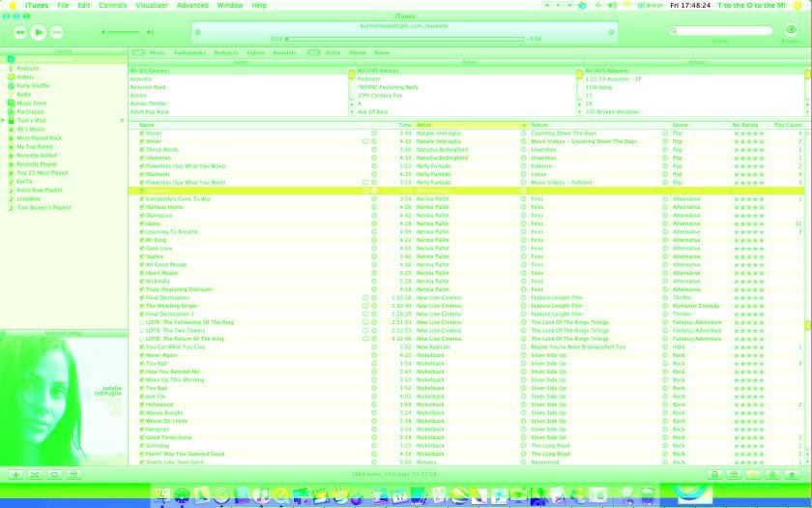This screenshot has height=508, width=812.
Task: Open the Advanced menu
Action: pos(192,5)
